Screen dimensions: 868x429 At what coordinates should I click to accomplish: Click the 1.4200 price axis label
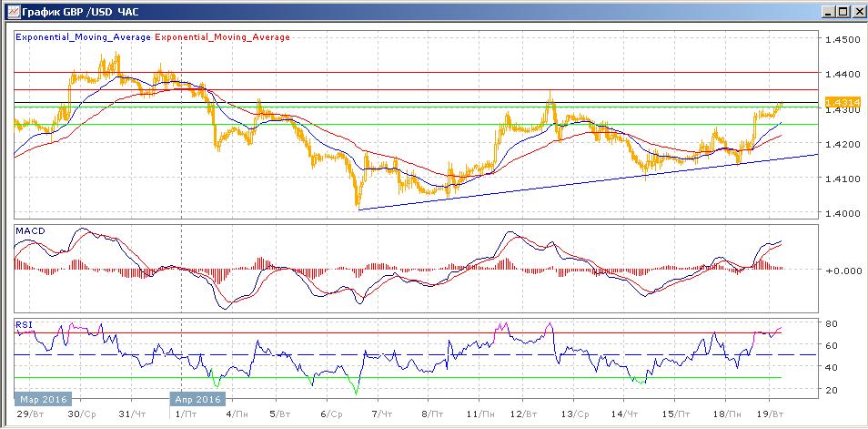click(843, 144)
